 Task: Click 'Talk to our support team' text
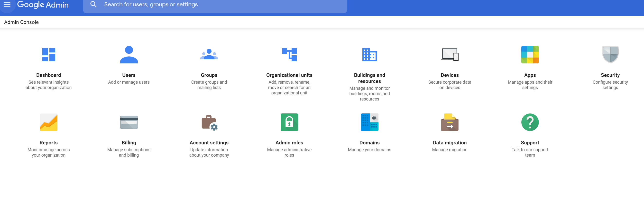[x=530, y=152]
